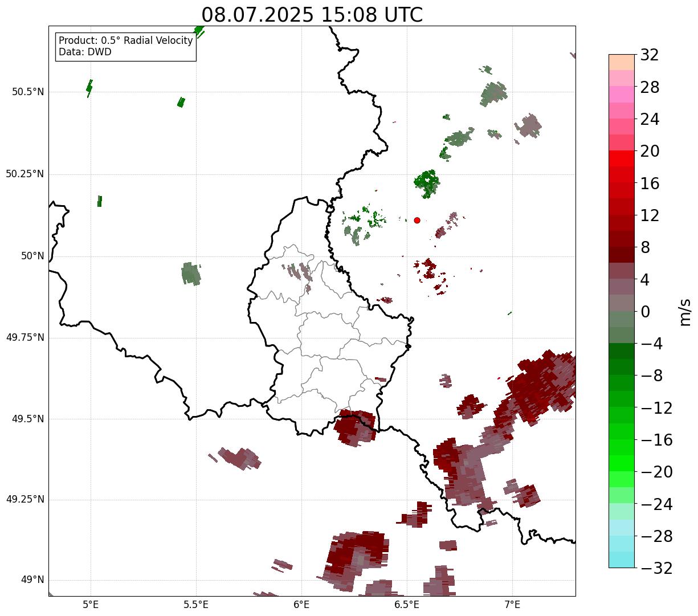Click the colorbar value −16
Image resolution: width=698 pixels, height=616 pixels.
tap(656, 440)
